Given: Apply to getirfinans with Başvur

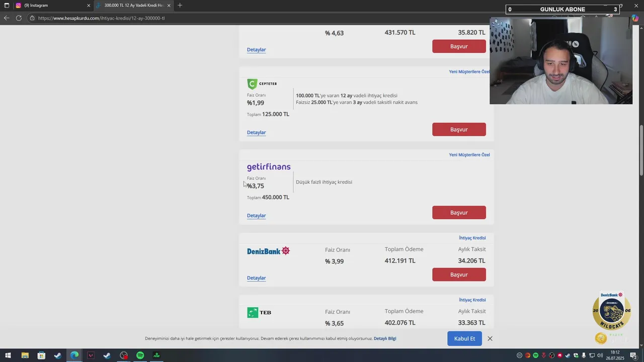Looking at the screenshot, I should coord(459,212).
